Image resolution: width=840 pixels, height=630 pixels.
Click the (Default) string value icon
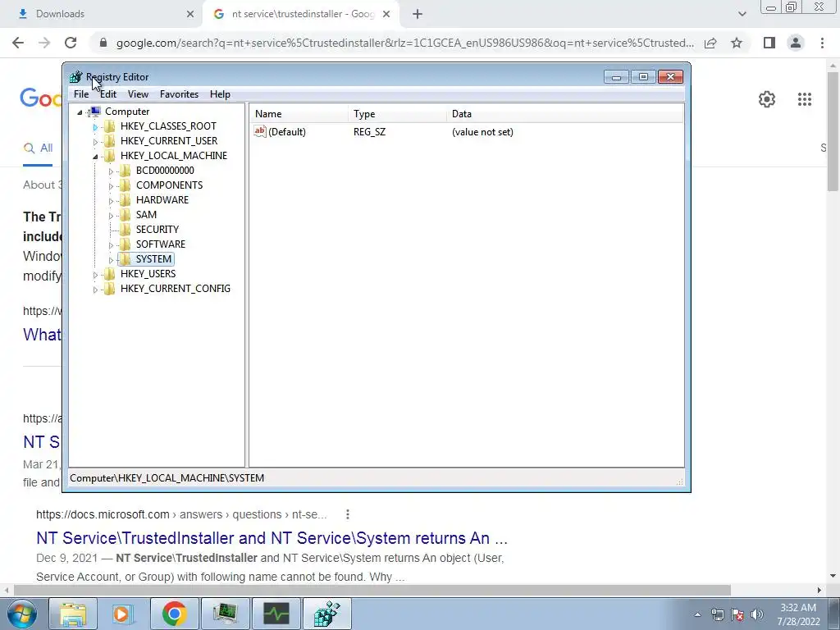point(260,131)
